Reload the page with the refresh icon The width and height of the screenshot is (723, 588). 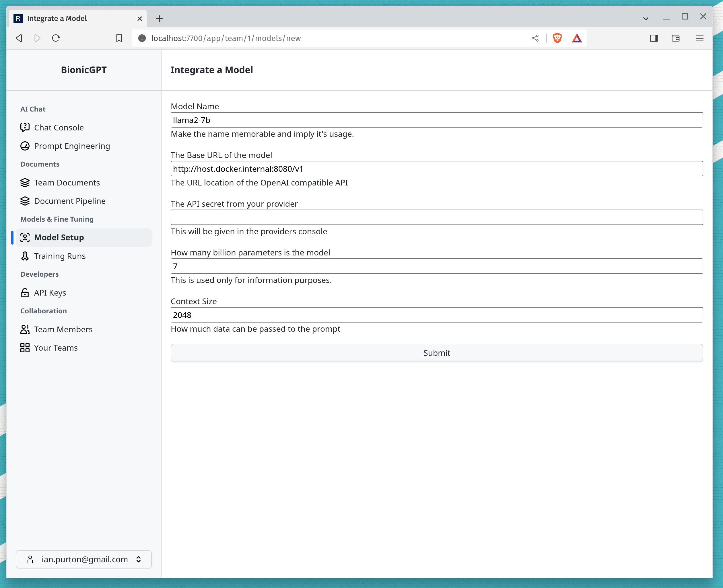pos(56,38)
